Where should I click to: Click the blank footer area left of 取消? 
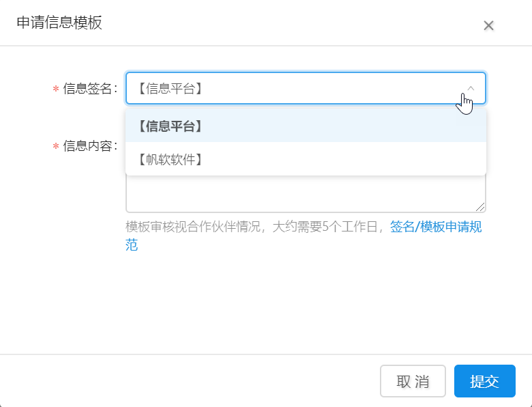(x=191, y=381)
